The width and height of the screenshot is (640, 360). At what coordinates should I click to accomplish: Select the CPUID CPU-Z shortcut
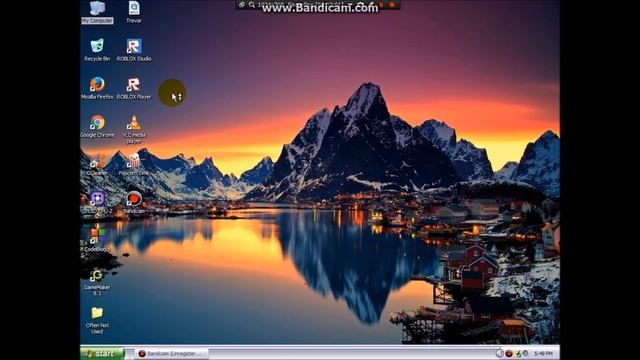click(97, 202)
